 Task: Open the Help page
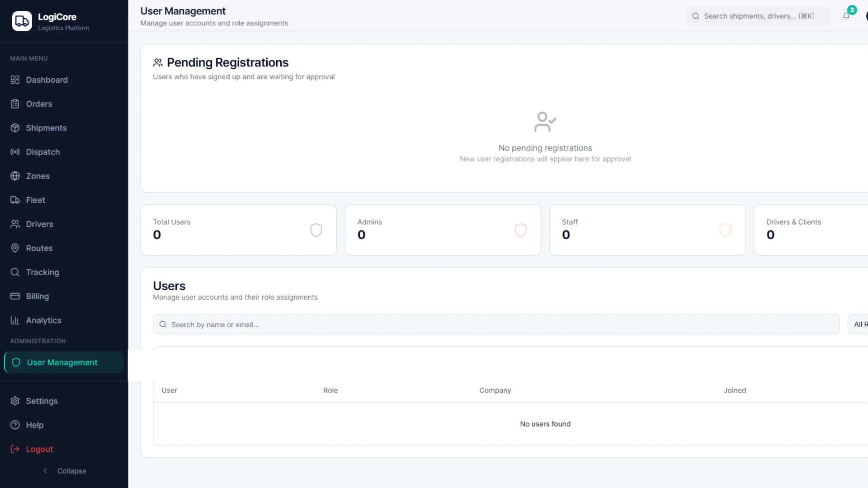point(64,425)
